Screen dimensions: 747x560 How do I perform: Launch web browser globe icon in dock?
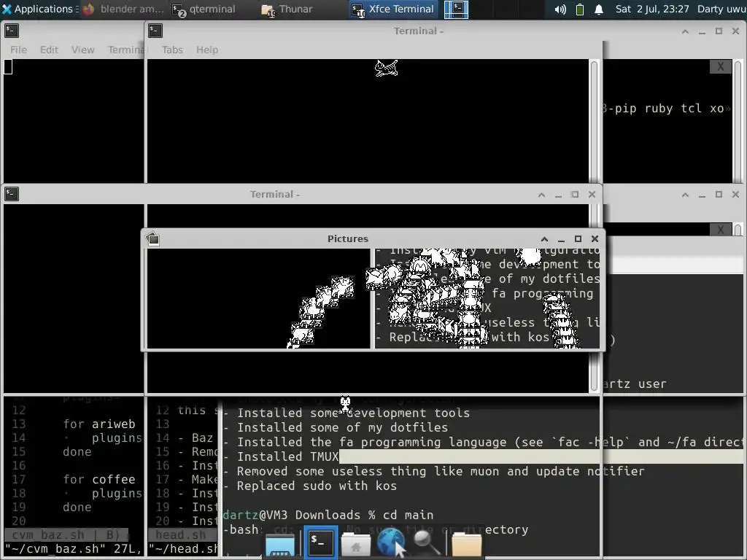pos(391,542)
